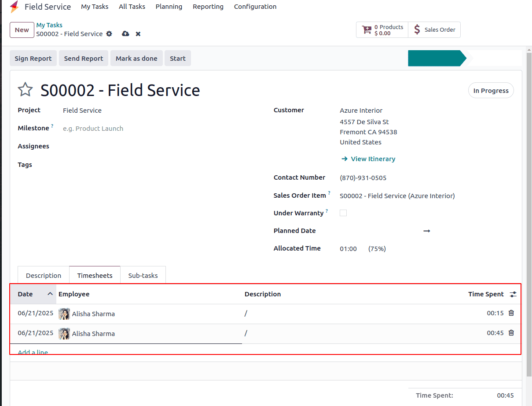The image size is (532, 406).
Task: Click the Mark as done button
Action: click(x=136, y=59)
